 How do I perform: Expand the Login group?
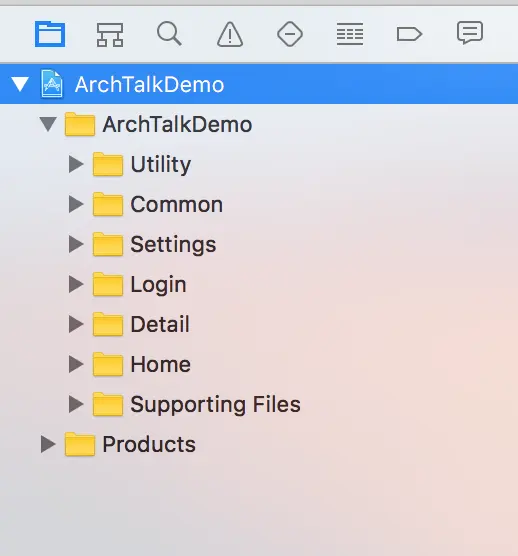click(76, 284)
